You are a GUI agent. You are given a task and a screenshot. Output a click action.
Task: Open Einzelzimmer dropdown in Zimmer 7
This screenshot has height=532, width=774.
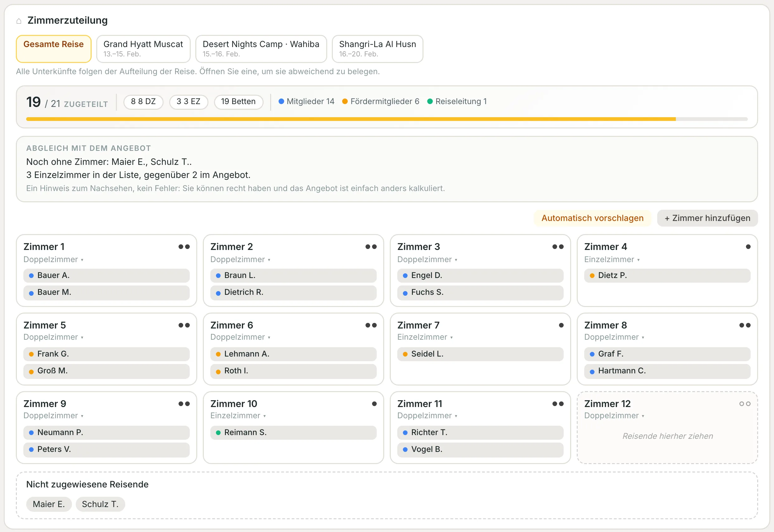click(425, 337)
